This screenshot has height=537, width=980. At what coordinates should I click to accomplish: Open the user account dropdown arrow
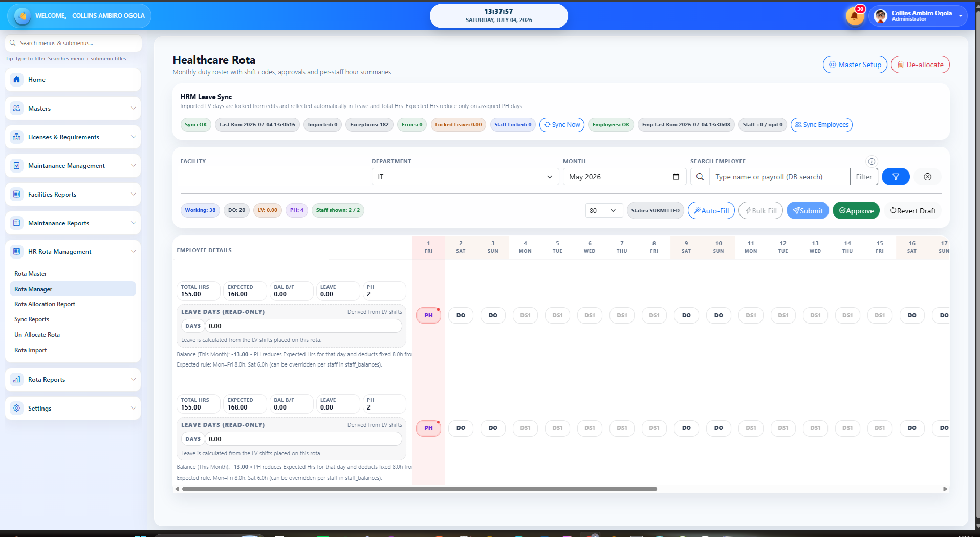click(961, 16)
